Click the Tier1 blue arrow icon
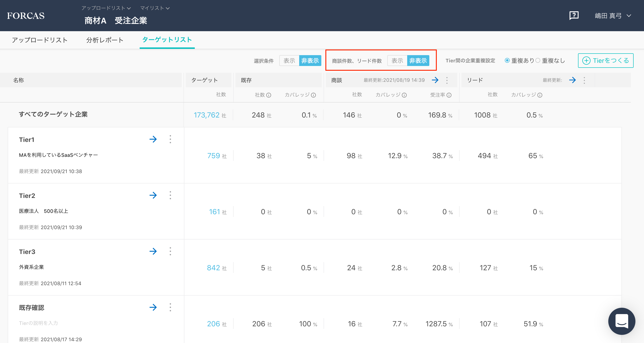 click(153, 139)
